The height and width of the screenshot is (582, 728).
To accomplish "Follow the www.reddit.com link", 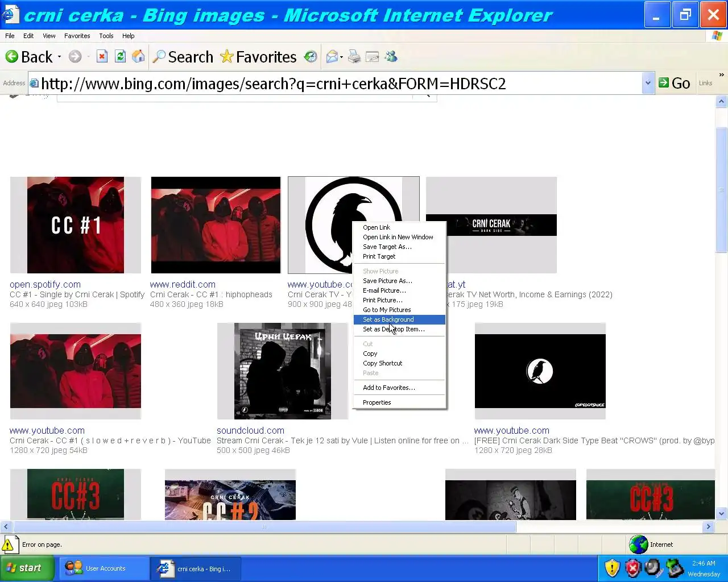I will tap(183, 284).
